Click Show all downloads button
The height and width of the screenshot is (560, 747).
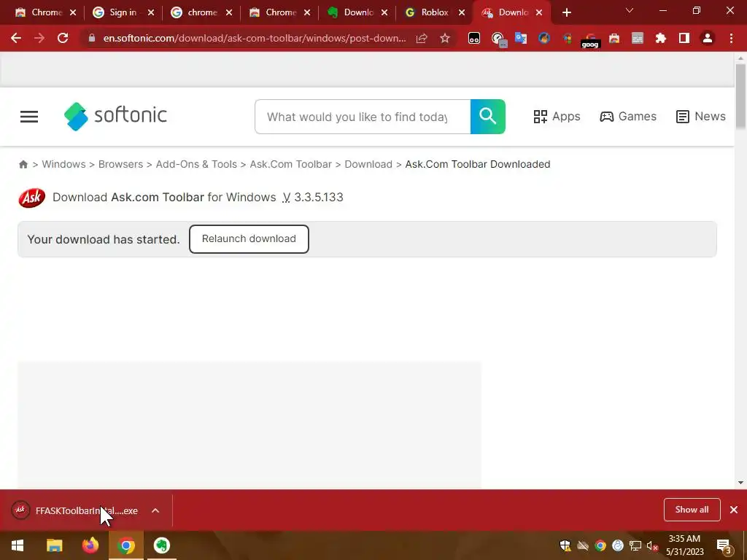pos(692,510)
